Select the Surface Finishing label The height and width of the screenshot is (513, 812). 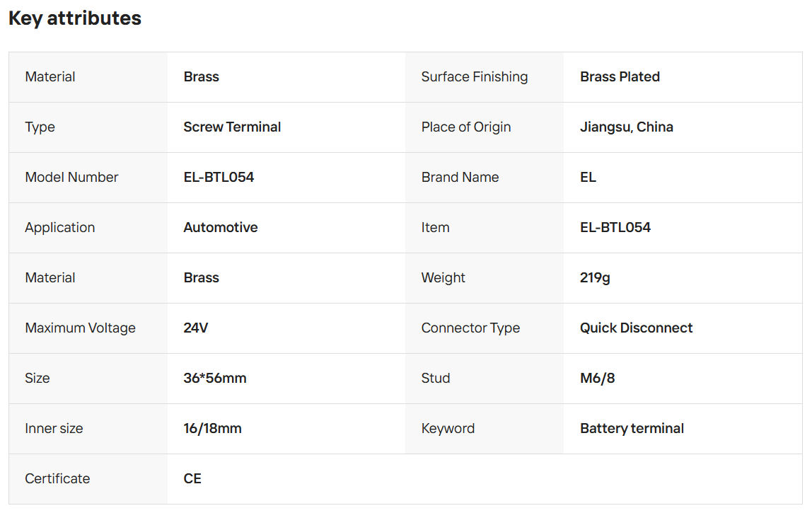click(474, 77)
